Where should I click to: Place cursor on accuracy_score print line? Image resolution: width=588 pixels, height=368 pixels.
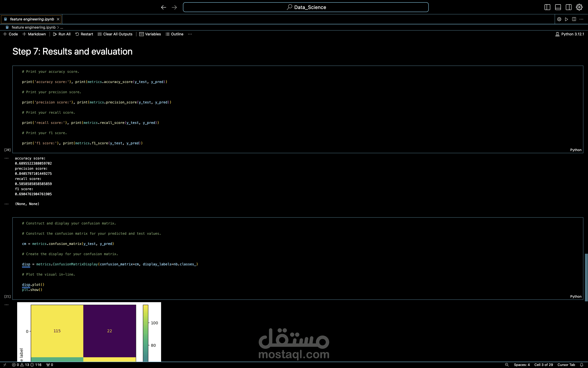click(x=95, y=82)
